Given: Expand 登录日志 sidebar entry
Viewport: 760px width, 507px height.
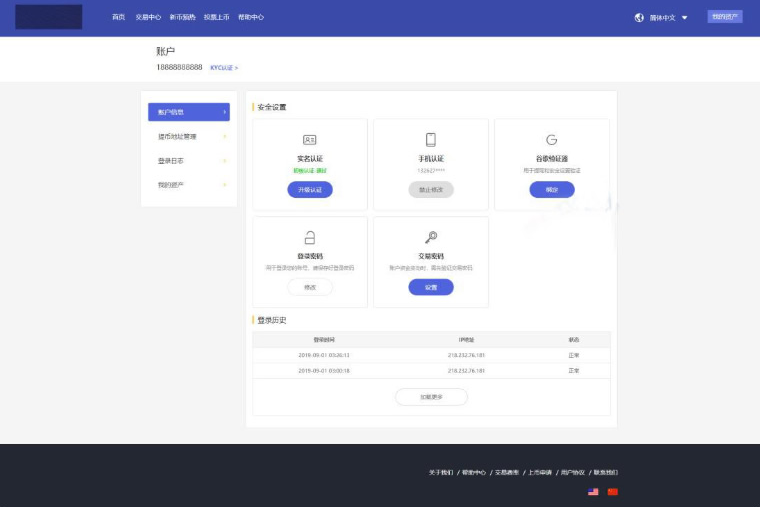Looking at the screenshot, I should coord(188,161).
